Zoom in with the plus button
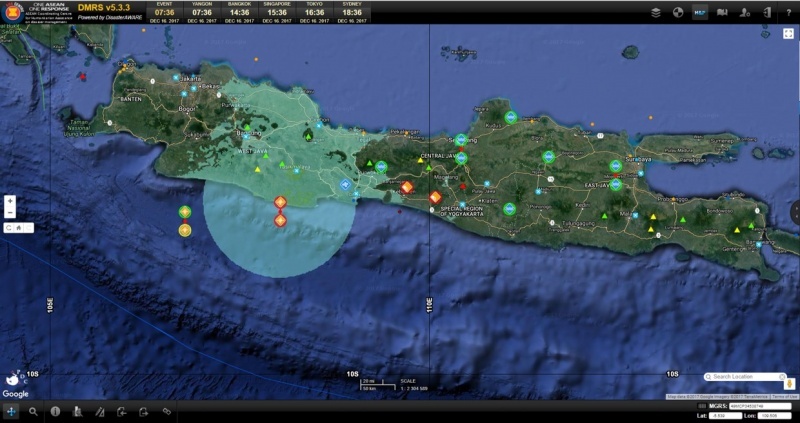Viewport: 800px width, 423px height. pos(10,201)
